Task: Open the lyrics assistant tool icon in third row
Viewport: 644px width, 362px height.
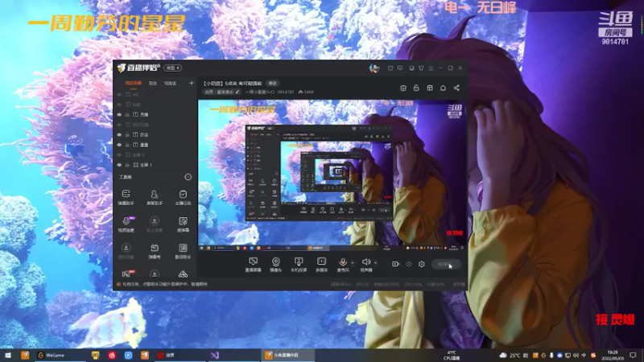Action: pyautogui.click(x=183, y=251)
